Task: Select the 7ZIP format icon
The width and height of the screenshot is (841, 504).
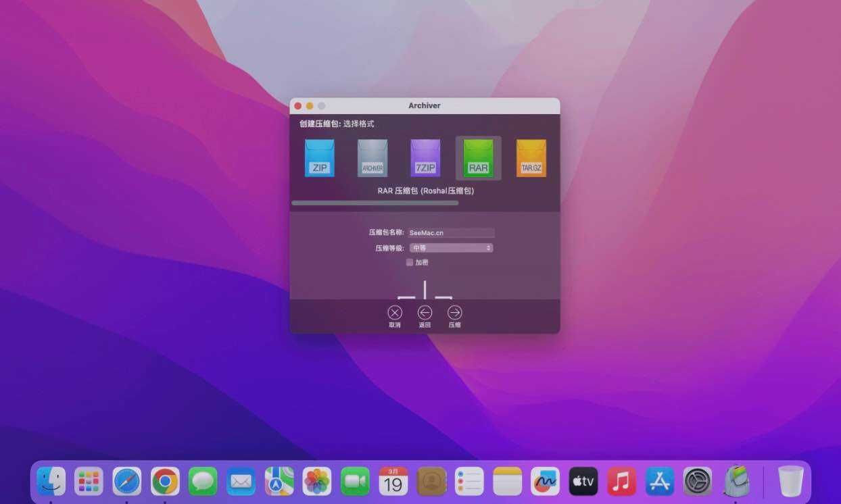Action: point(425,157)
